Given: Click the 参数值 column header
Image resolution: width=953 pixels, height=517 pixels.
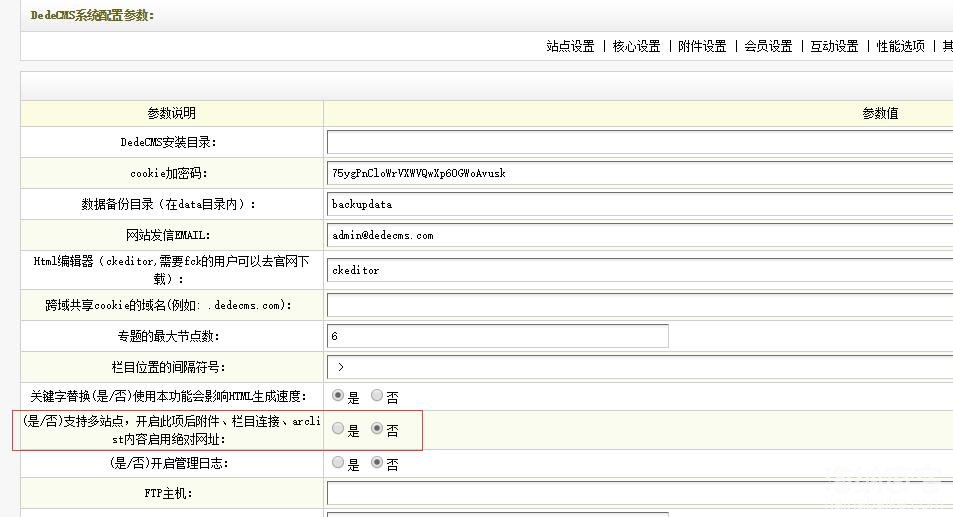Looking at the screenshot, I should (x=880, y=114).
